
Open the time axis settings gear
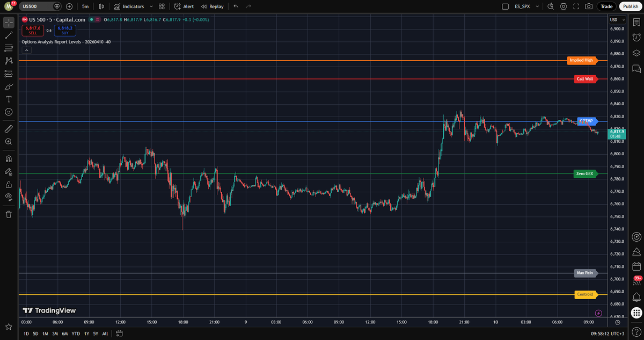[x=618, y=323]
